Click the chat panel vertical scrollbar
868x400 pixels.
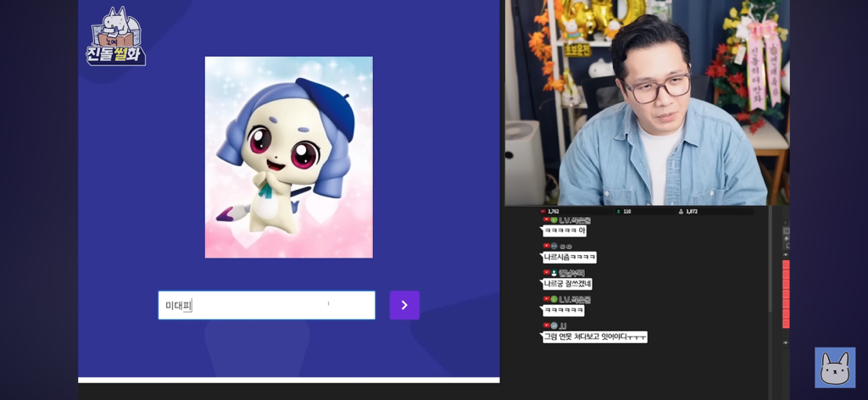tap(770, 260)
